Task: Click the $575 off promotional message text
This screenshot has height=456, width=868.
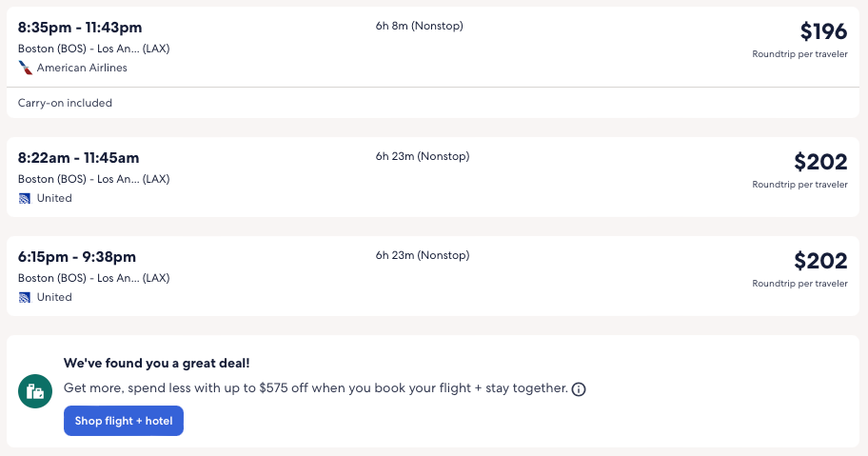Action: pyautogui.click(x=316, y=388)
